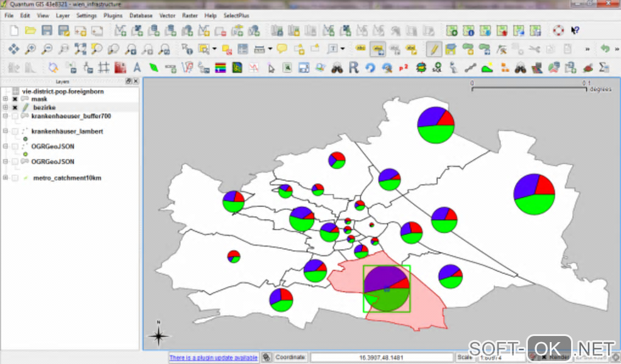Screen dimensions: 621x364
Task: Close the Layers panel
Action: click(136, 81)
